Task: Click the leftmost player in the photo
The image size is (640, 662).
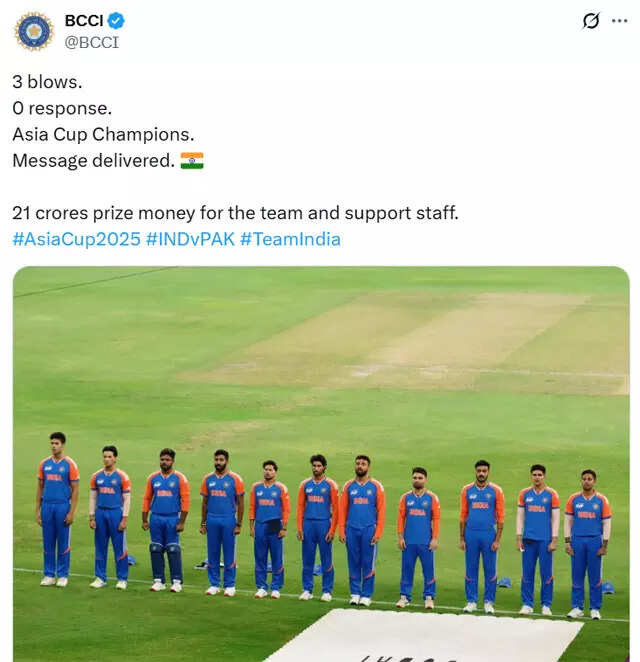Action: [57, 507]
